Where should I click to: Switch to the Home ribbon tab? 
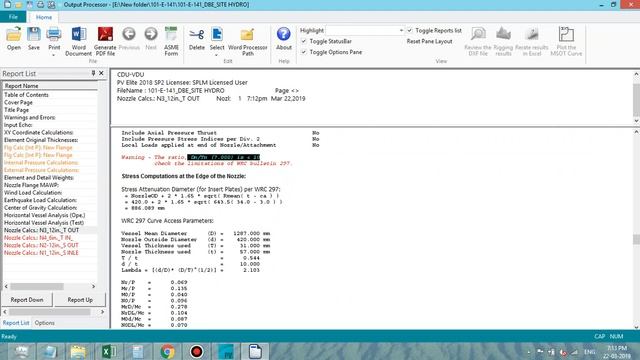44,17
